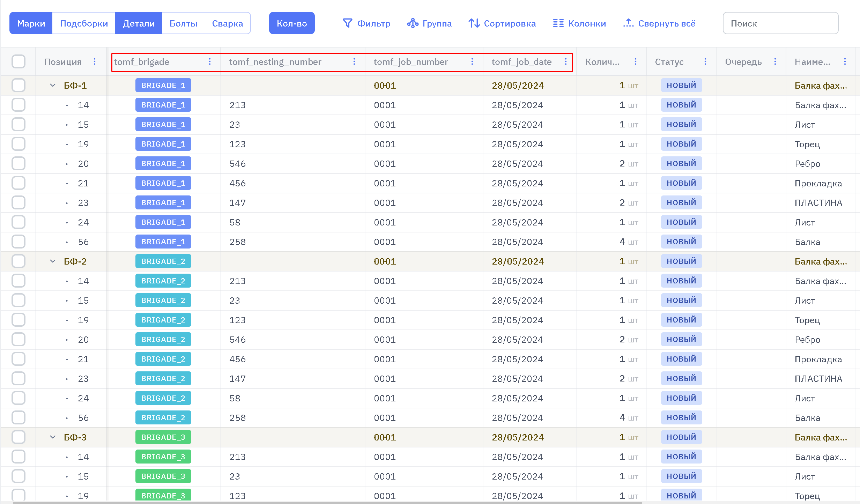Click the Фильтр label

(x=374, y=23)
